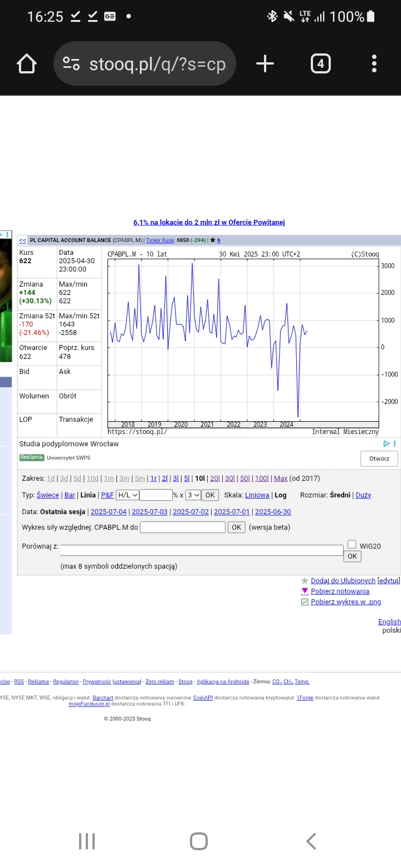The height and width of the screenshot is (868, 401).
Task: Click the edytuj favorites link
Action: point(389,581)
